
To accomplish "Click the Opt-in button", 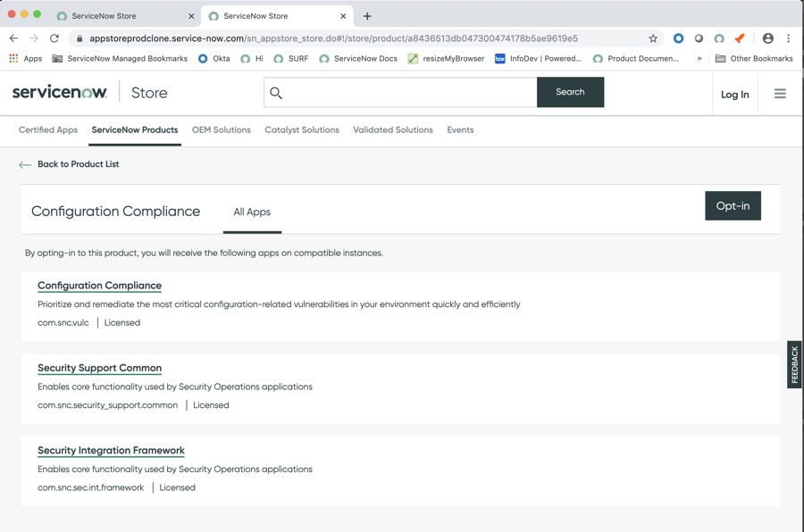I will click(733, 206).
